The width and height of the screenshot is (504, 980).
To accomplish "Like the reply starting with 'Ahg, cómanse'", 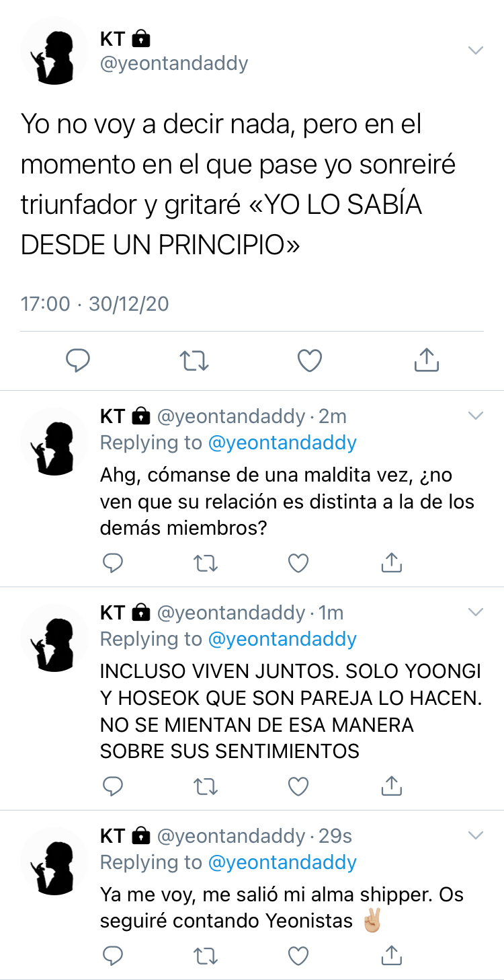I will coord(298,562).
